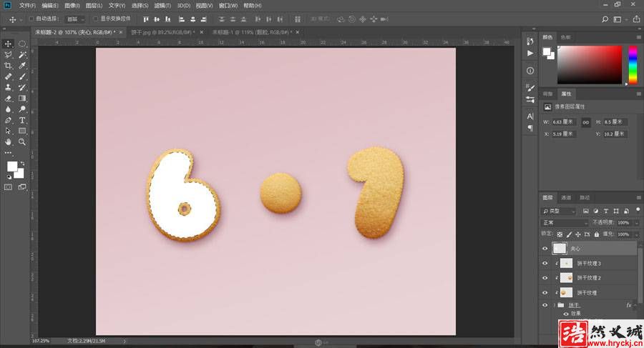Switch to the 饼干.jpg document tab
This screenshot has width=644, height=348.
(162, 32)
